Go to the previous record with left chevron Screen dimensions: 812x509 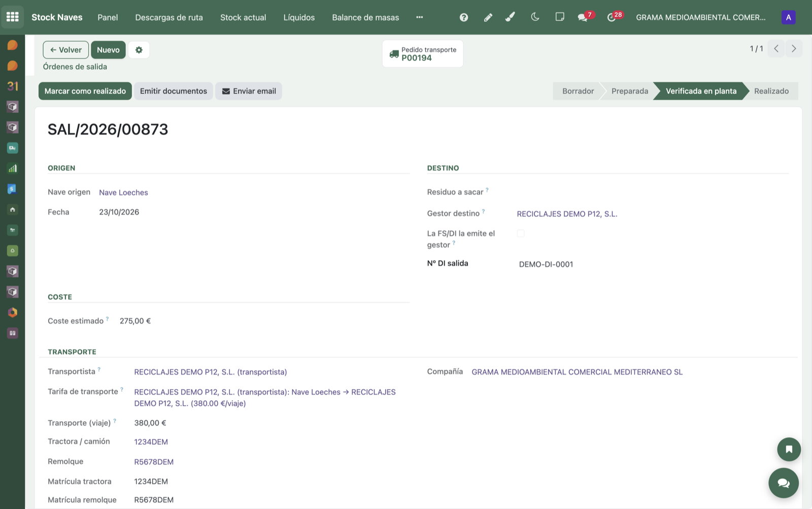click(x=776, y=49)
